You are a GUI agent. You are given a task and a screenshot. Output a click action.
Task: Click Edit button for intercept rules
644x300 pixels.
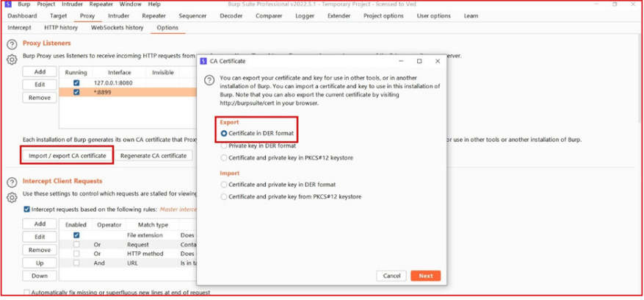[40, 237]
